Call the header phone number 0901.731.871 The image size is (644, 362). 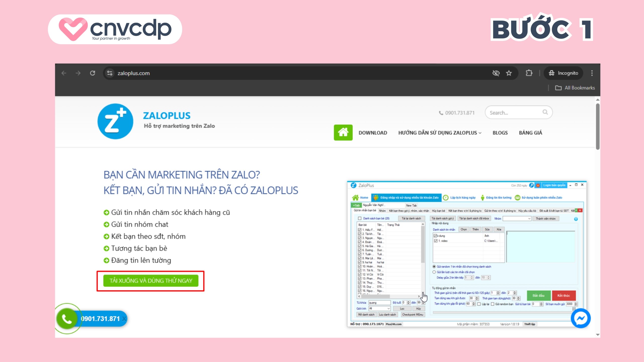coord(457,113)
